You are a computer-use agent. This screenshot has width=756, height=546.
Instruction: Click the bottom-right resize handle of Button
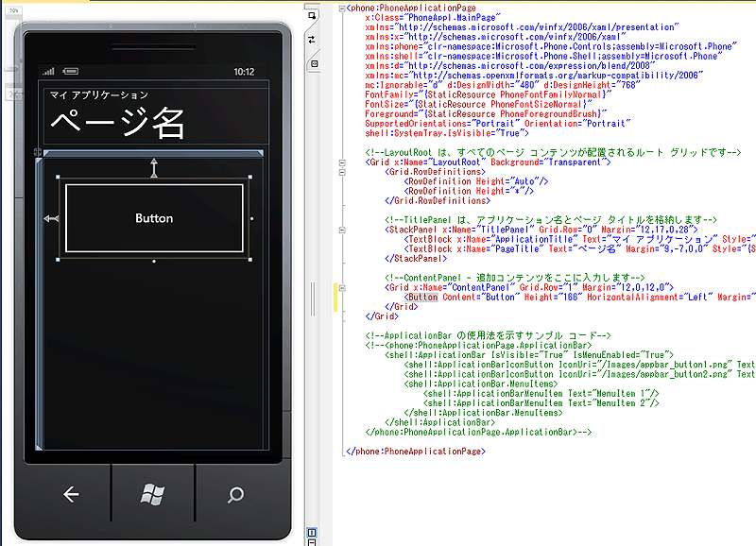[x=250, y=260]
